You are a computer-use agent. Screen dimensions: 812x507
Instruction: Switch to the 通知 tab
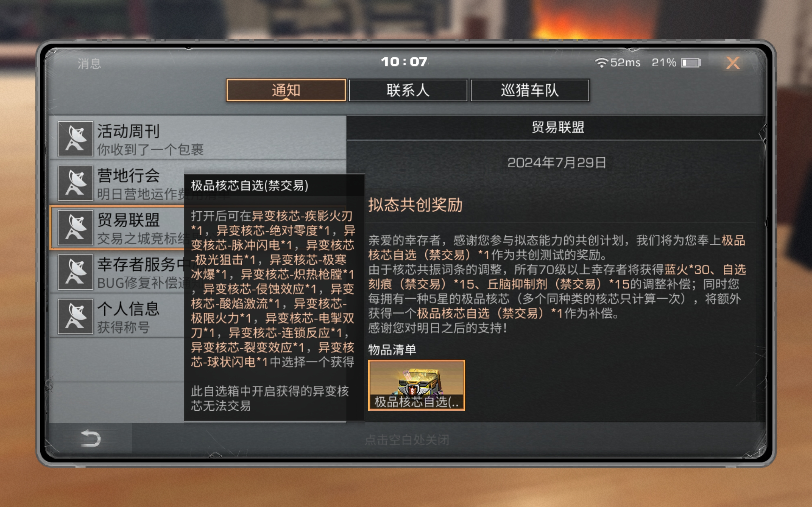[x=286, y=90]
